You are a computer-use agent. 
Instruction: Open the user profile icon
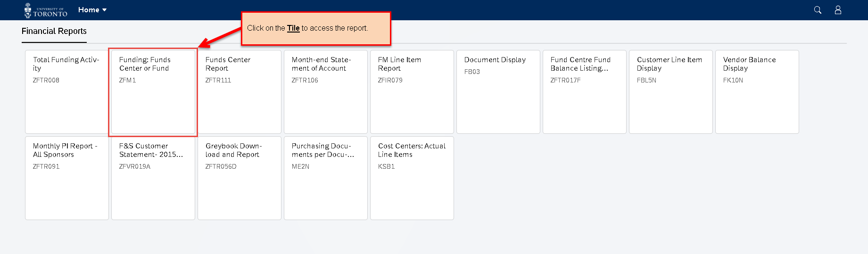click(838, 10)
